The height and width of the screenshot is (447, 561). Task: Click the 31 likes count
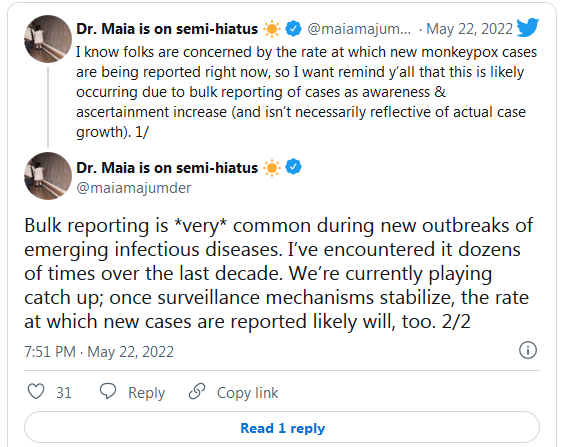click(x=64, y=393)
